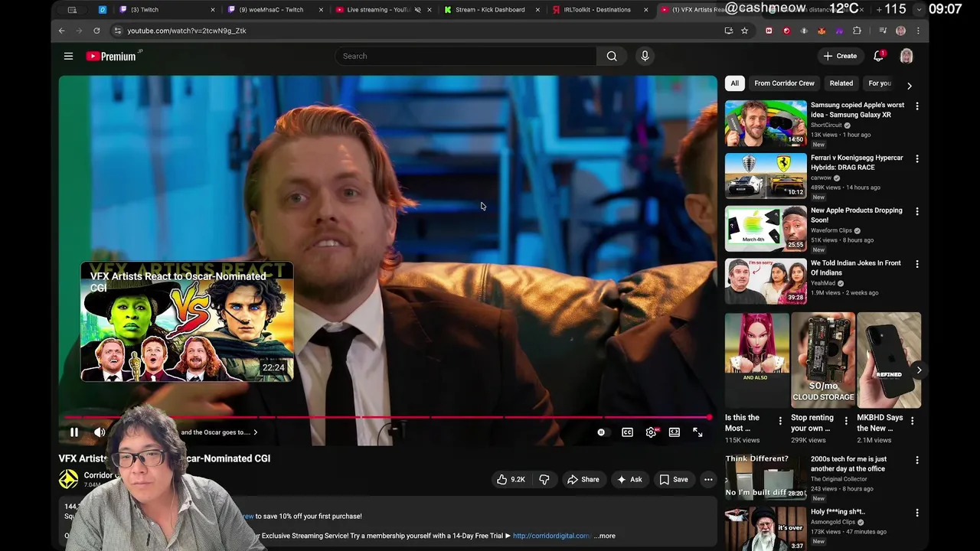
Task: Open 'New Apple Products Dropping Soon!' video
Action: click(x=856, y=215)
